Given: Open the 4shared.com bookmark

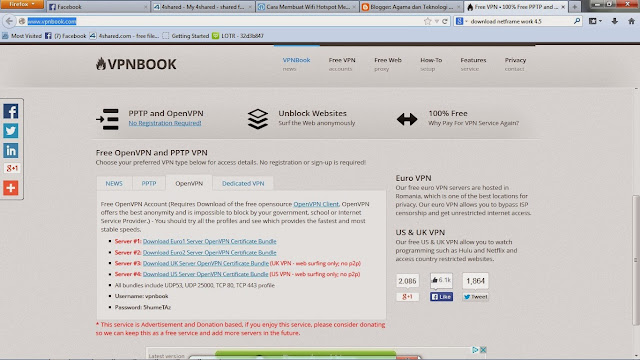Looking at the screenshot, I should click(124, 36).
